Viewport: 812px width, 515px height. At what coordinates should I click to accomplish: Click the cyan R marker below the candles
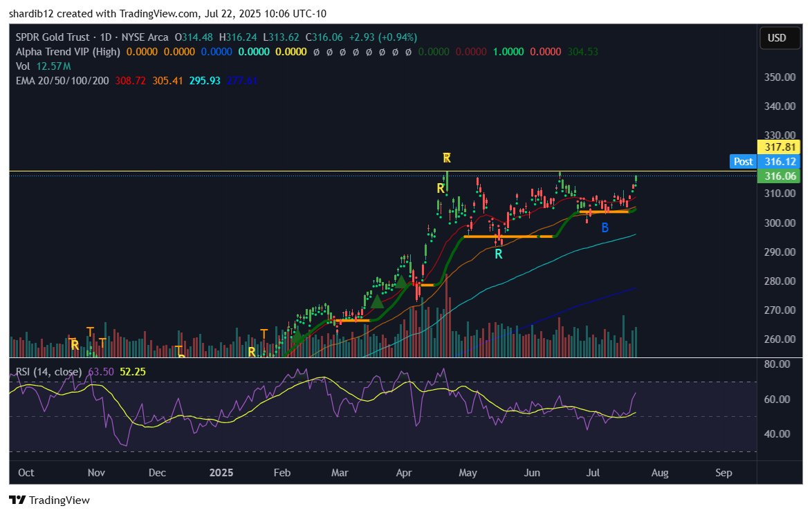coord(498,254)
